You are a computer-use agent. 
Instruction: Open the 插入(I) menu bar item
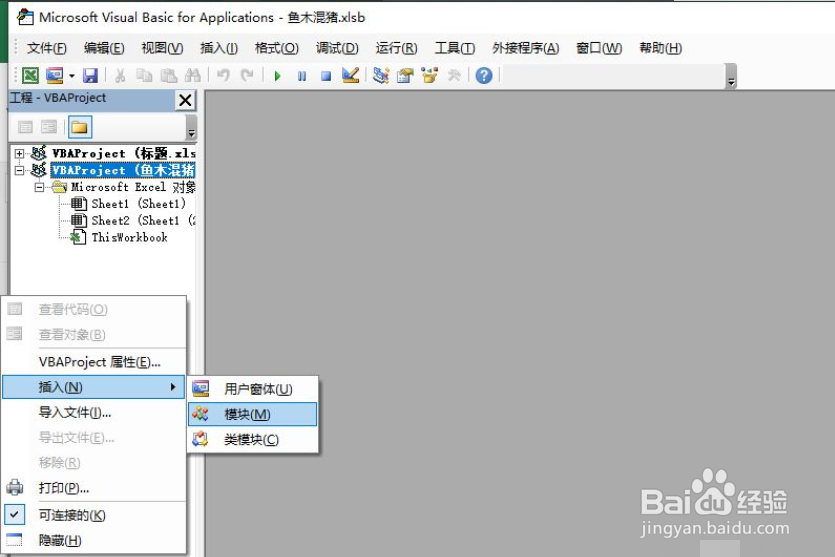[219, 48]
